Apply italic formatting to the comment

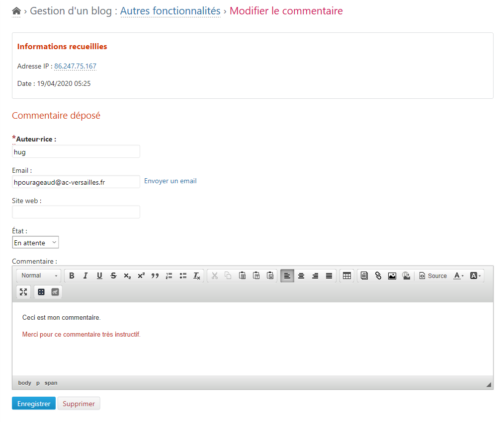click(x=85, y=276)
